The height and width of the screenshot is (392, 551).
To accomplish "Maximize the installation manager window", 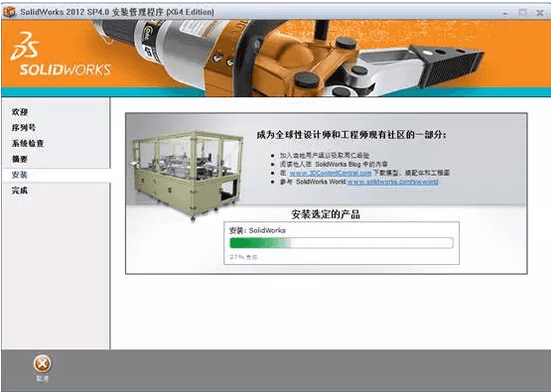I will (522, 13).
